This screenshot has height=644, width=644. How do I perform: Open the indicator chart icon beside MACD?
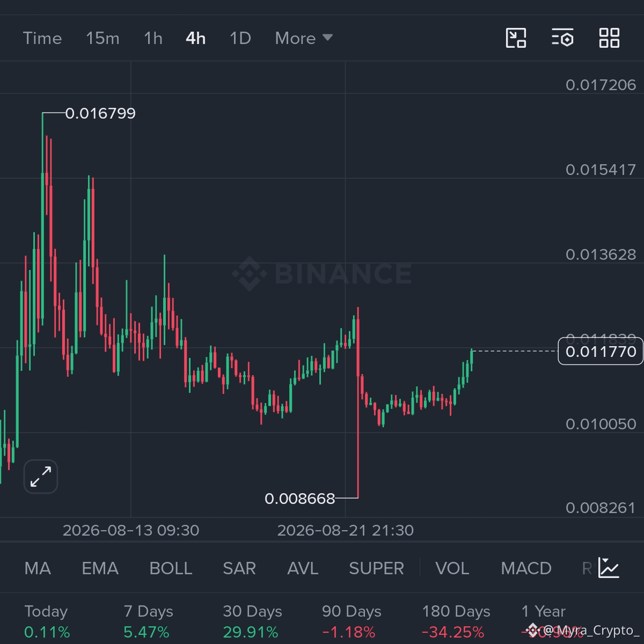pos(609,568)
